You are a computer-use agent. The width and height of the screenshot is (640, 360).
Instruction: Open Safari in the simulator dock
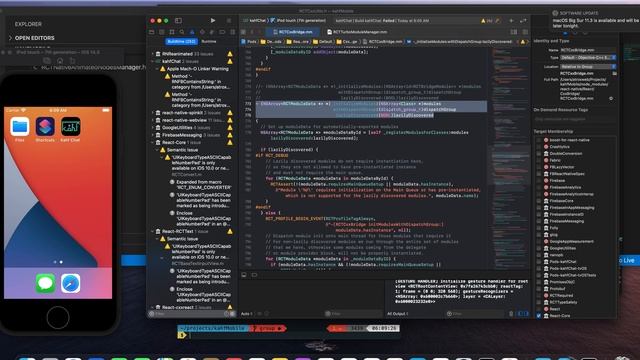click(x=70, y=283)
